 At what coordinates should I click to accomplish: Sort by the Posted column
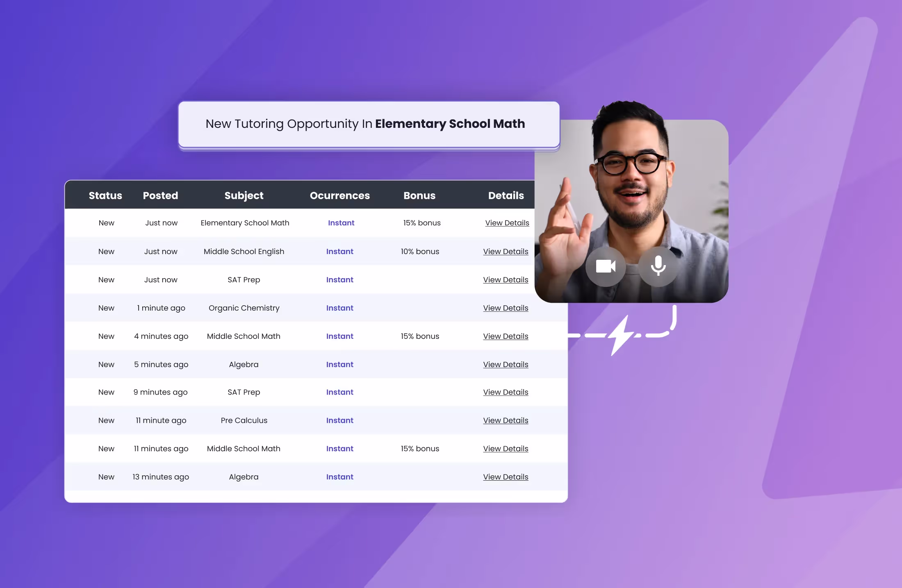[160, 195]
